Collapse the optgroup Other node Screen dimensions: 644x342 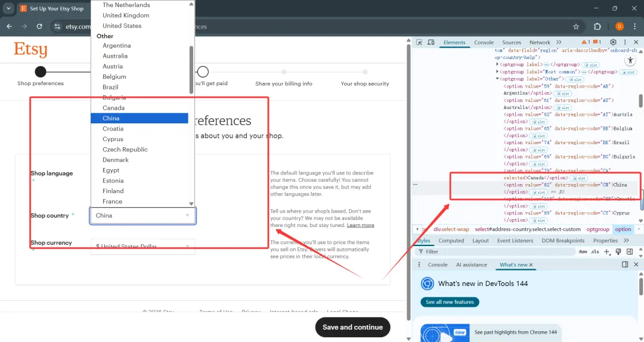[497, 79]
